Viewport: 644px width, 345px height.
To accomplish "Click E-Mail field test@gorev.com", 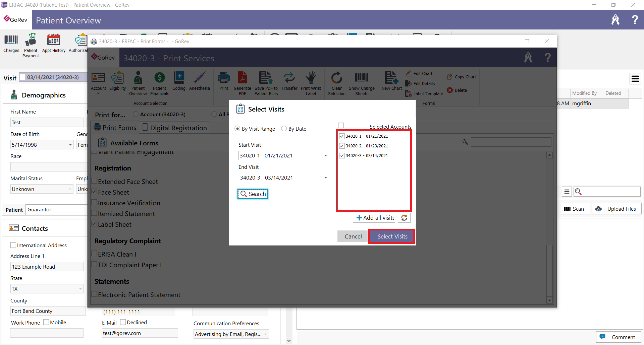I will [140, 333].
